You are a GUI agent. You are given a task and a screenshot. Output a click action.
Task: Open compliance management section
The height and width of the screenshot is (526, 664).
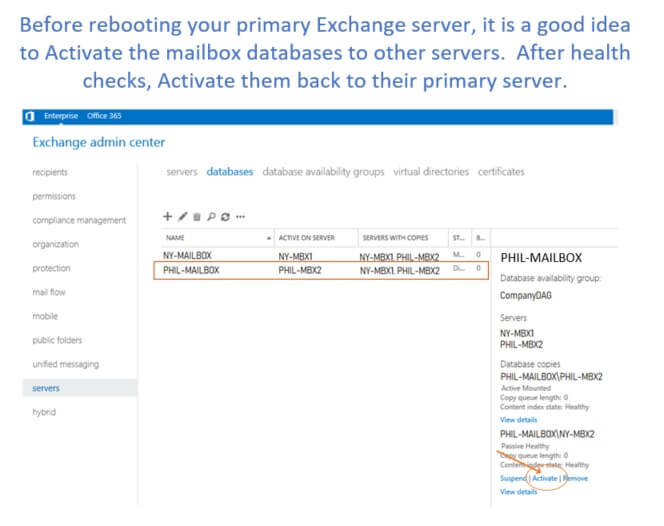click(79, 220)
